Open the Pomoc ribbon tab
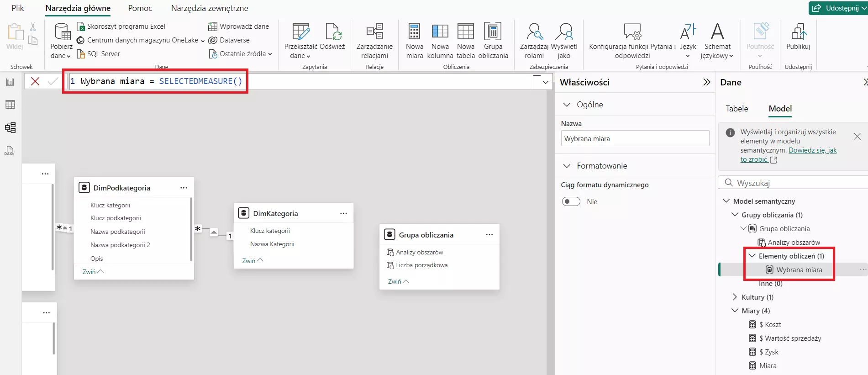Screen dimensions: 868x375 [x=140, y=8]
